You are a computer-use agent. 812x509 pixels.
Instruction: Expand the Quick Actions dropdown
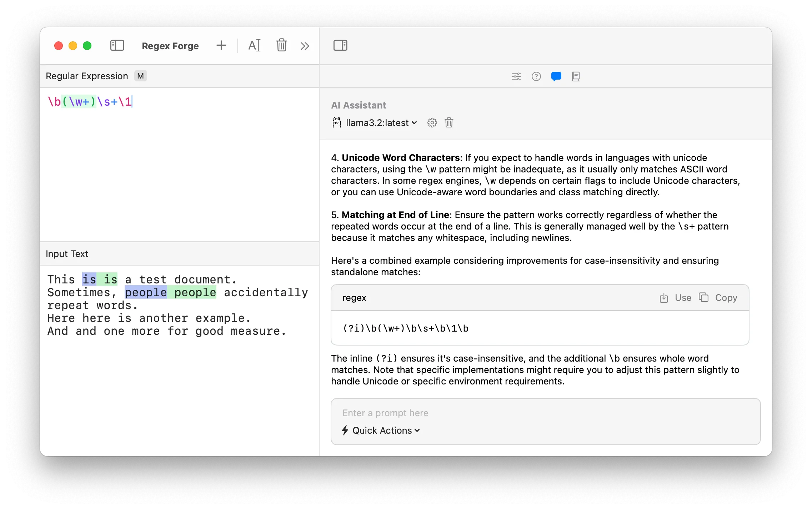click(x=380, y=430)
